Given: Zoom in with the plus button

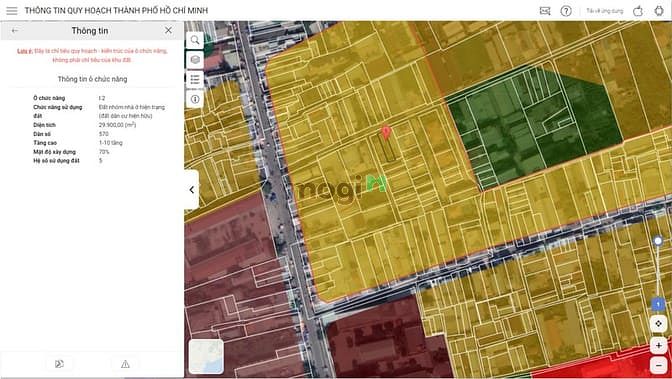Looking at the screenshot, I should tap(658, 345).
